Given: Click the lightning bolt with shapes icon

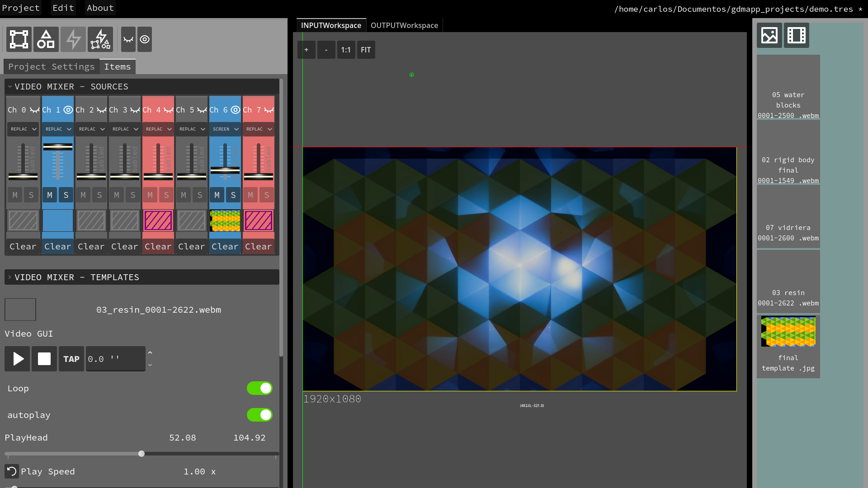Looking at the screenshot, I should point(100,39).
